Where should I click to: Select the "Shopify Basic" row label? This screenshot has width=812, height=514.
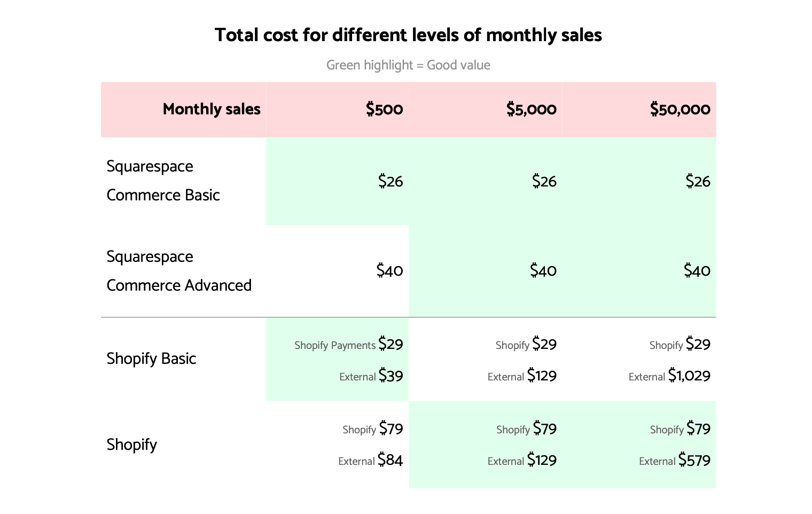pos(151,359)
